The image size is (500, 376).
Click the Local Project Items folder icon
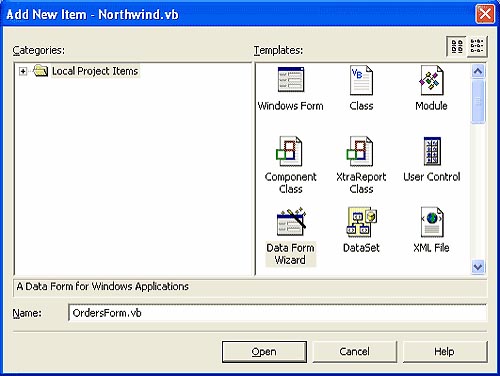[40, 71]
